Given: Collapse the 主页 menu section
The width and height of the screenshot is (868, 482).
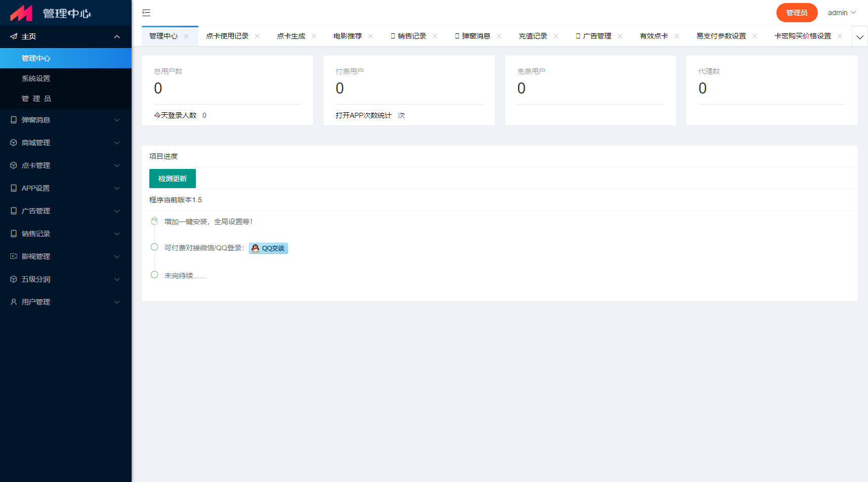Looking at the screenshot, I should [x=117, y=36].
